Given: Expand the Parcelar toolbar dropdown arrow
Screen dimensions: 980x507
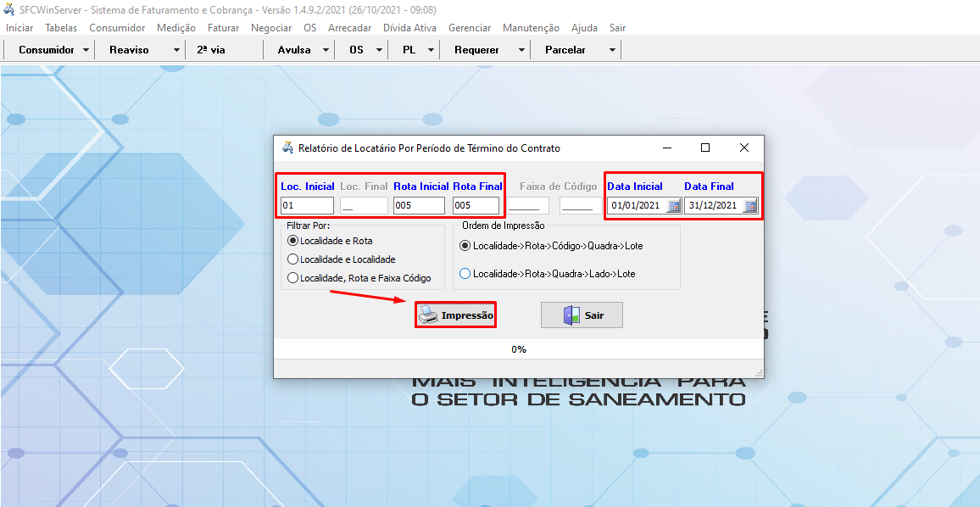Looking at the screenshot, I should (612, 50).
